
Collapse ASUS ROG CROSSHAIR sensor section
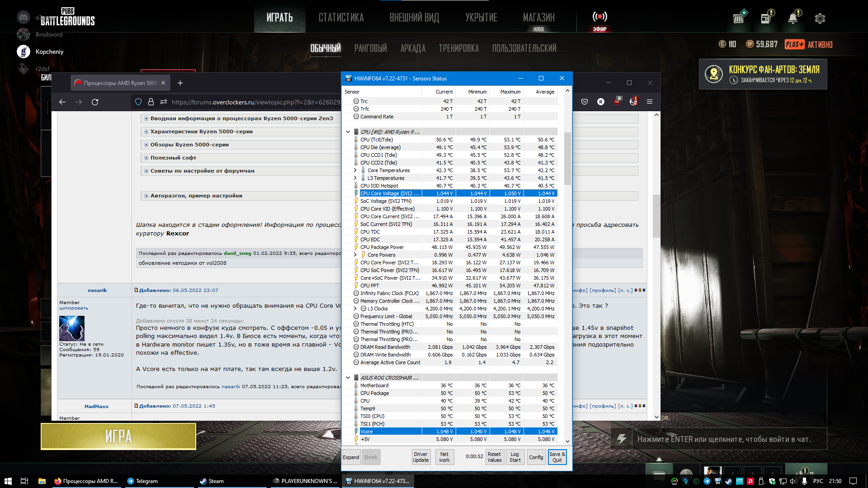[x=348, y=378]
